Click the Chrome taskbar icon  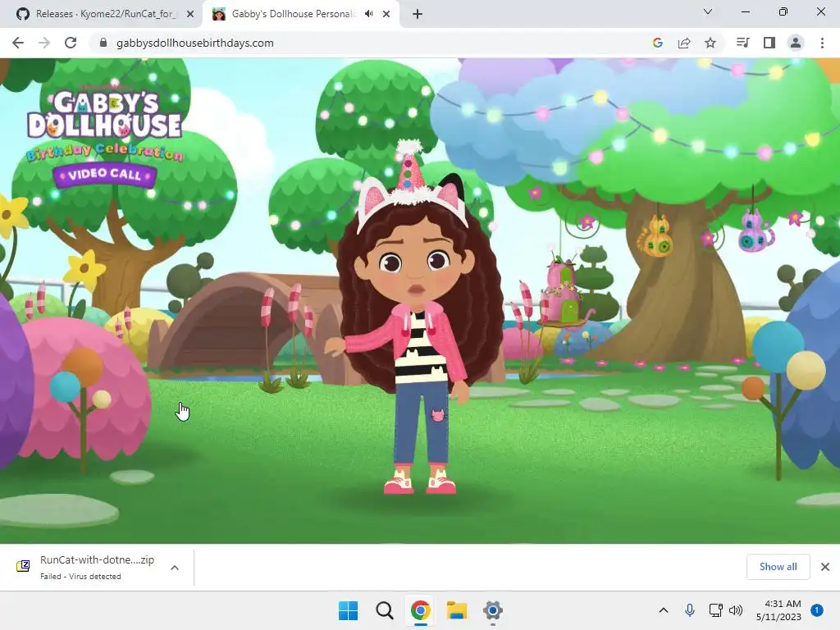click(421, 610)
